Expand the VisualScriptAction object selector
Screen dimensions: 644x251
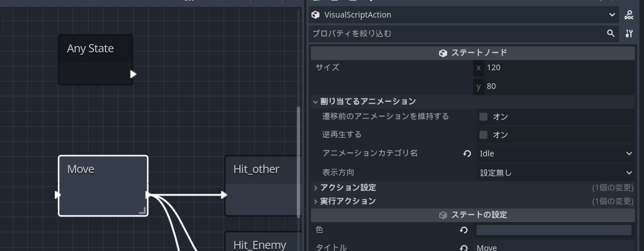coord(612,15)
